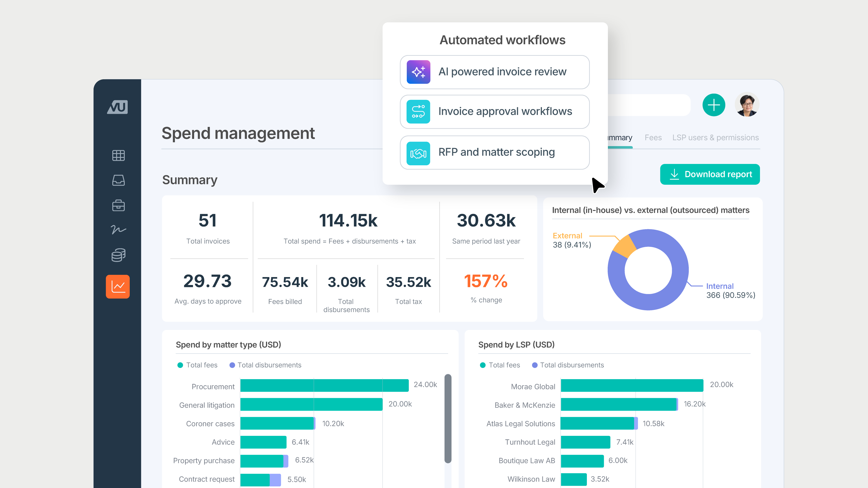Click the green plus add button
Screen dimensions: 868x488
[x=714, y=105]
